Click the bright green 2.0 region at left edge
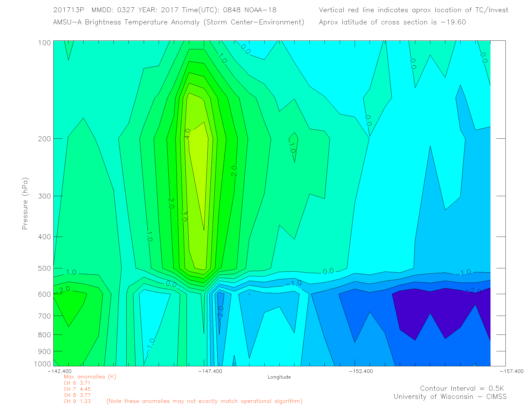 [69, 305]
